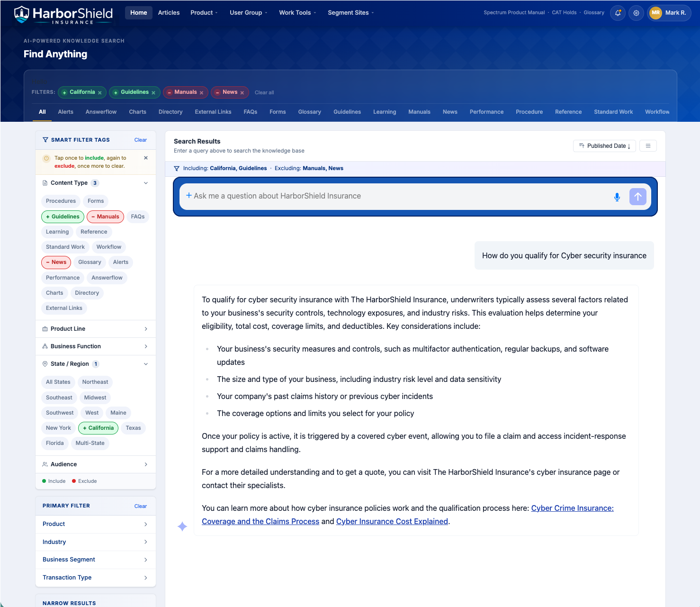Screen dimensions: 700x607
Task: Open the CAT Holds link
Action: (x=564, y=13)
